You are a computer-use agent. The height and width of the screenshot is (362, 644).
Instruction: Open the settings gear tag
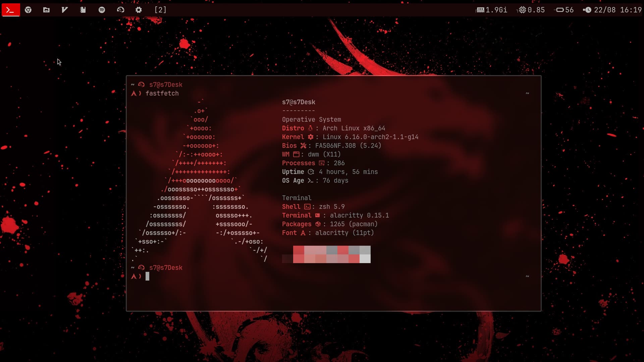pos(139,10)
